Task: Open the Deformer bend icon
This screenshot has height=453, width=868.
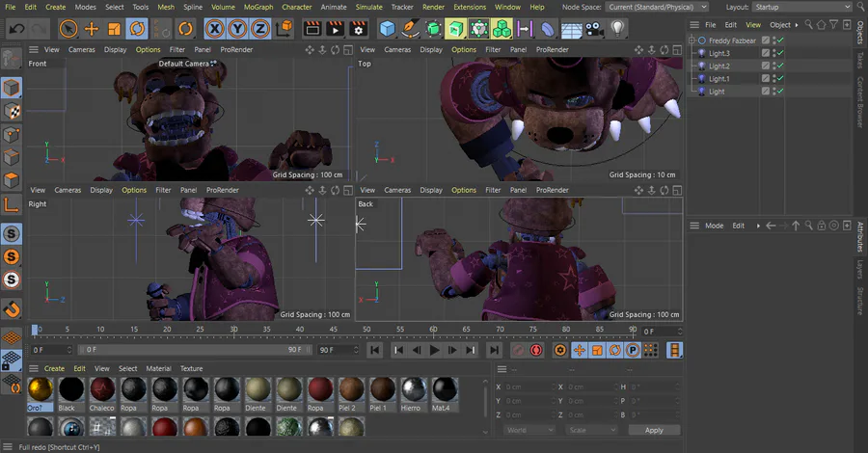Action: pyautogui.click(x=548, y=28)
